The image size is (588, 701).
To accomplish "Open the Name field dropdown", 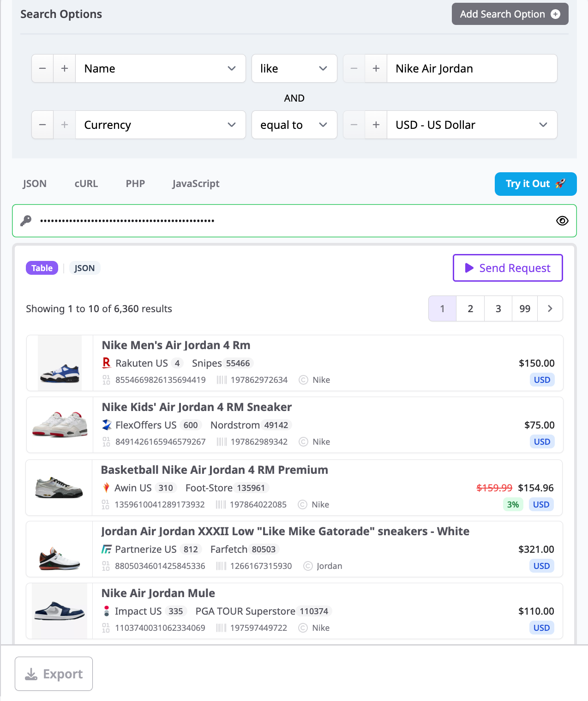I will coord(161,68).
